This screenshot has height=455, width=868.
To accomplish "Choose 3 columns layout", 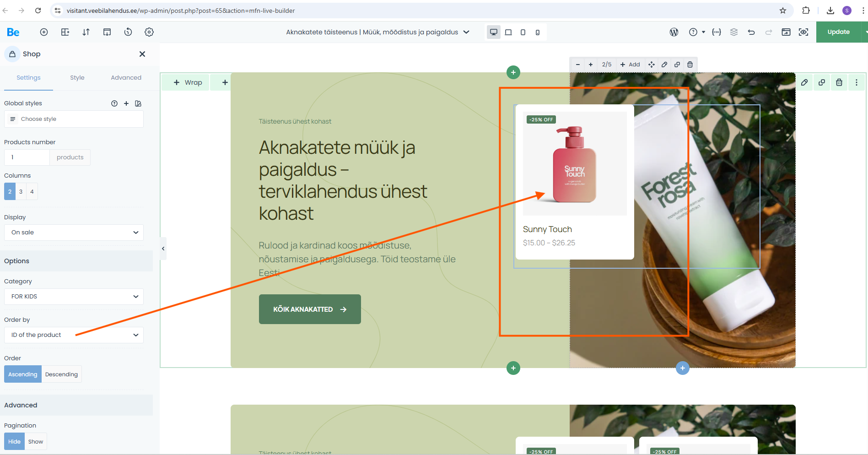I will tap(21, 192).
